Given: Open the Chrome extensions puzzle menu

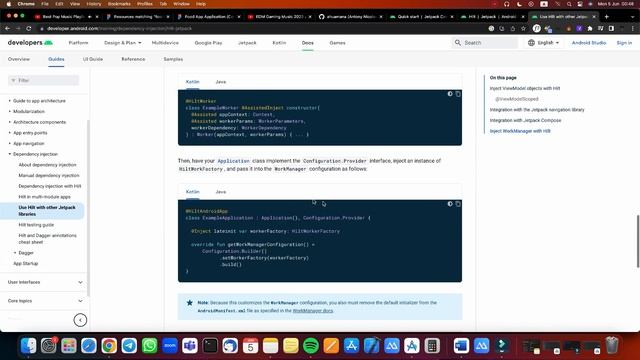Looking at the screenshot, I should (590, 29).
